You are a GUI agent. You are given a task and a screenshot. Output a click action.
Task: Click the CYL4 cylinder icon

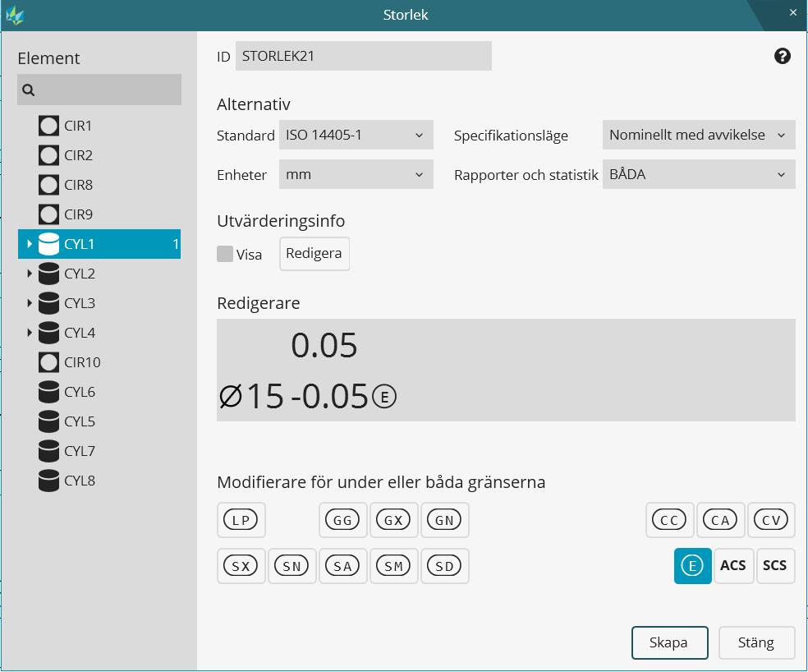click(x=49, y=333)
